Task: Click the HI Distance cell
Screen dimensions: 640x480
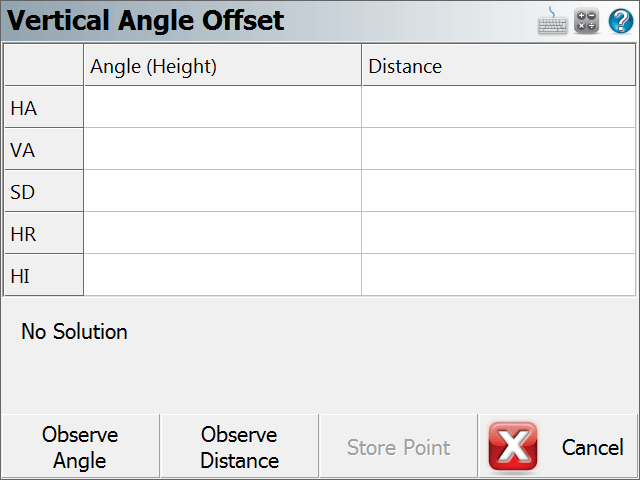Action: pyautogui.click(x=499, y=275)
